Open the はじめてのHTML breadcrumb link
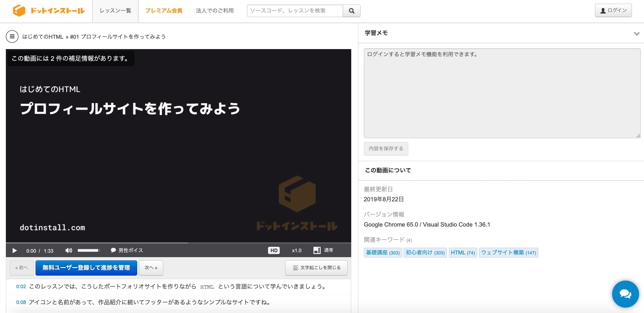The width and height of the screenshot is (644, 313). point(43,37)
